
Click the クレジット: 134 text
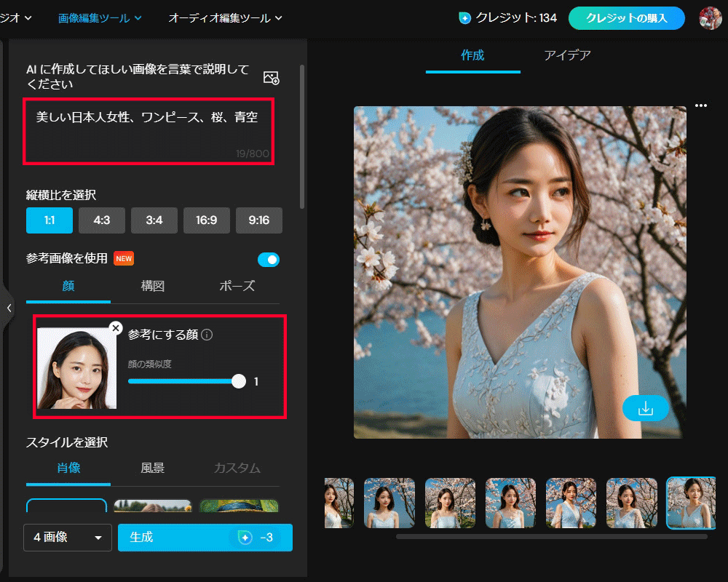point(516,18)
